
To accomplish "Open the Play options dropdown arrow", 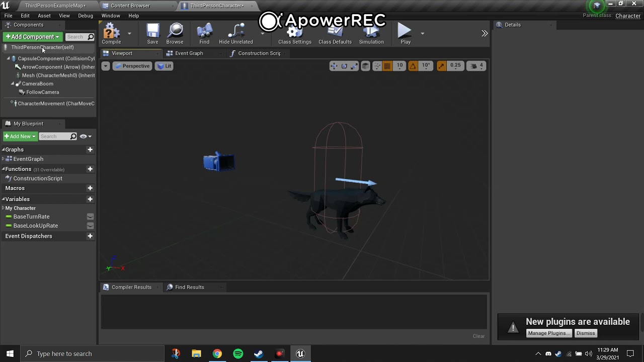I will 422,34.
